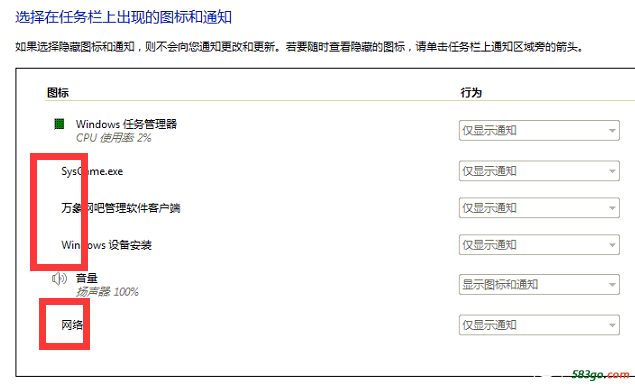Screen dimensions: 635x390
Task: Click heading 选择在任务栏上出现的图标和通知
Action: coord(124,17)
